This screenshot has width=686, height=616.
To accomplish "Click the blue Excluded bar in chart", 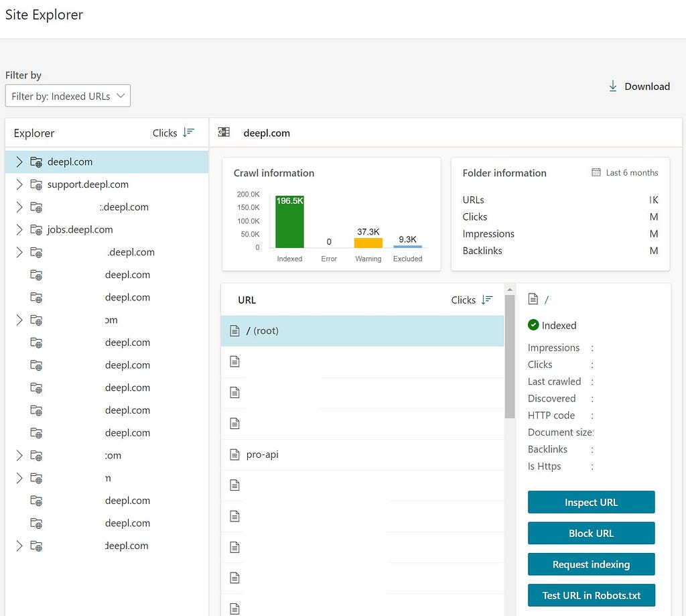I will pos(407,247).
